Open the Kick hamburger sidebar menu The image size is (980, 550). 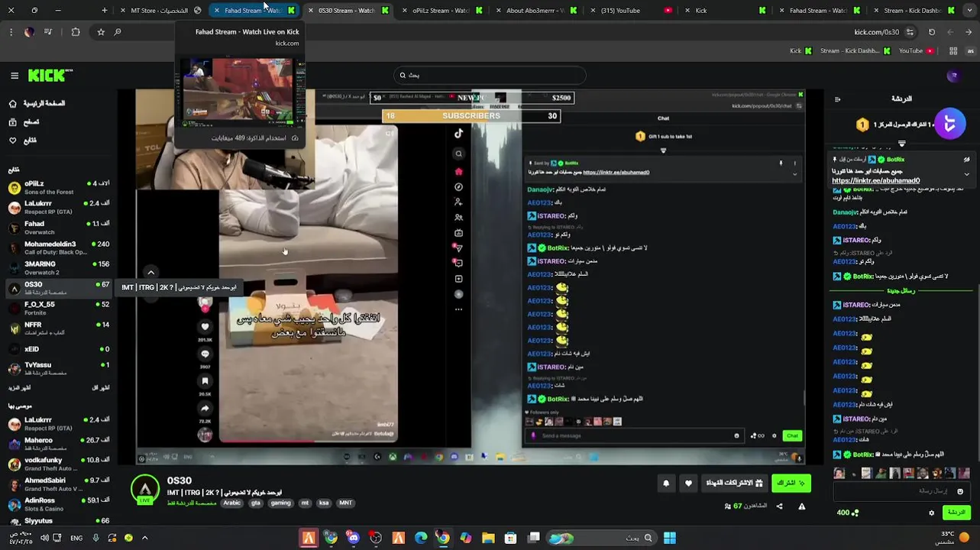[15, 76]
